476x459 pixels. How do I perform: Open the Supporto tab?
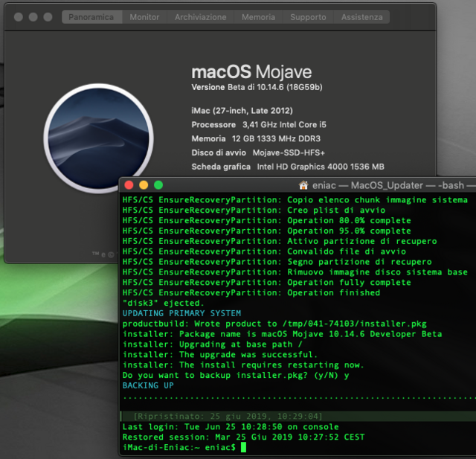[x=308, y=17]
